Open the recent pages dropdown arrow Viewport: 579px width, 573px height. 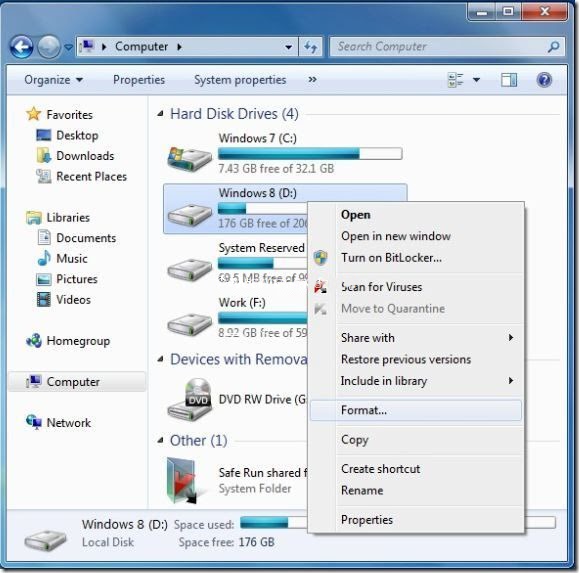68,47
